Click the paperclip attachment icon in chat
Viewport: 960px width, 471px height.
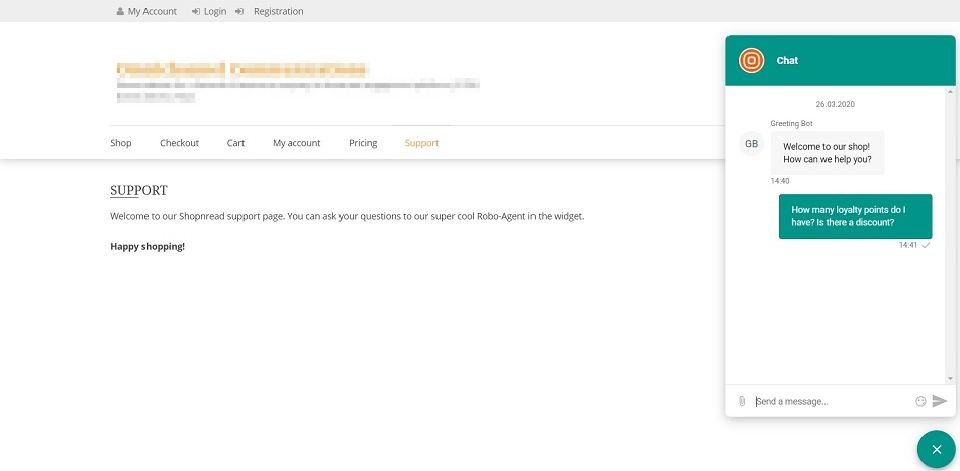[742, 401]
